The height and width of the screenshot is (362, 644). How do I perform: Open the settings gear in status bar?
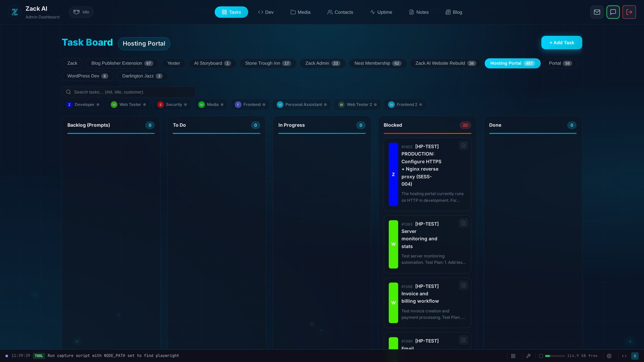pos(609,356)
